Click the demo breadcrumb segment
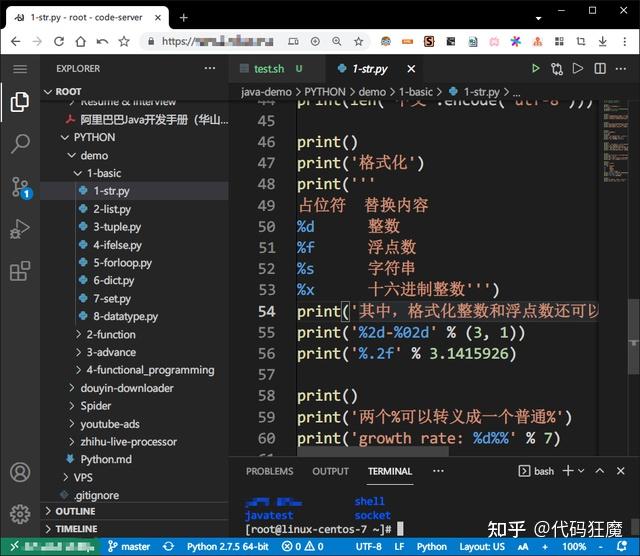This screenshot has height=556, width=640. click(x=372, y=92)
